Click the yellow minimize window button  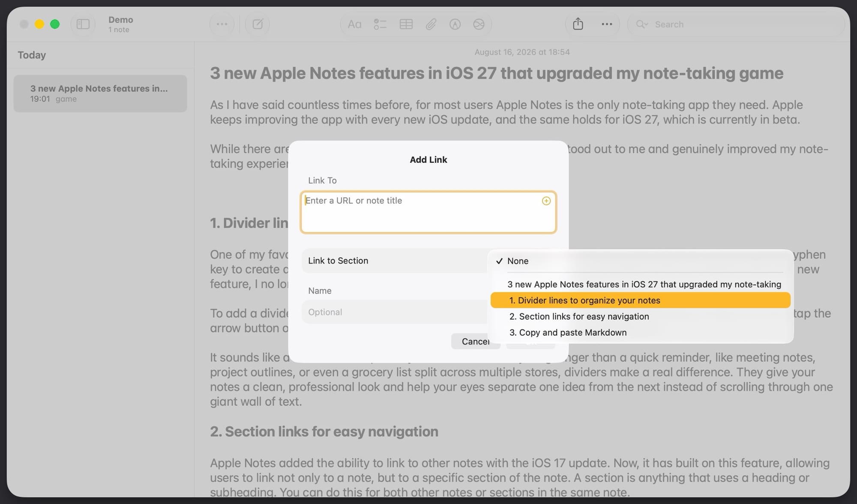(x=39, y=24)
